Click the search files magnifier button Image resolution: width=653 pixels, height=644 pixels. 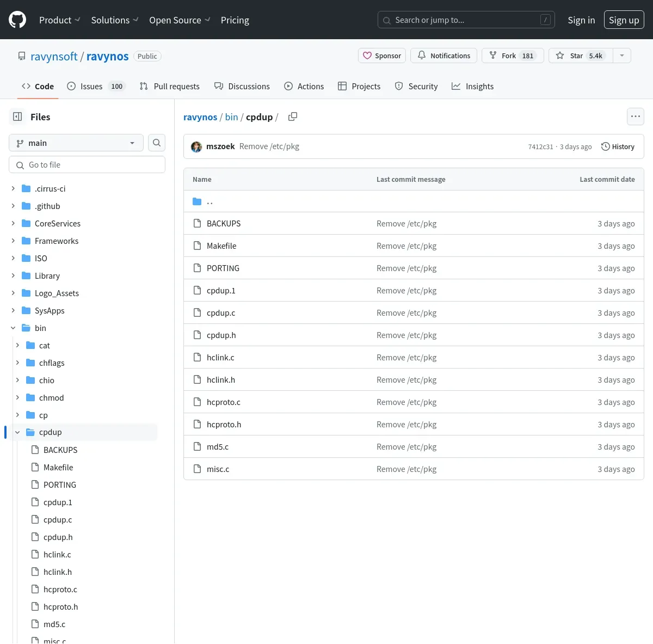tap(157, 143)
